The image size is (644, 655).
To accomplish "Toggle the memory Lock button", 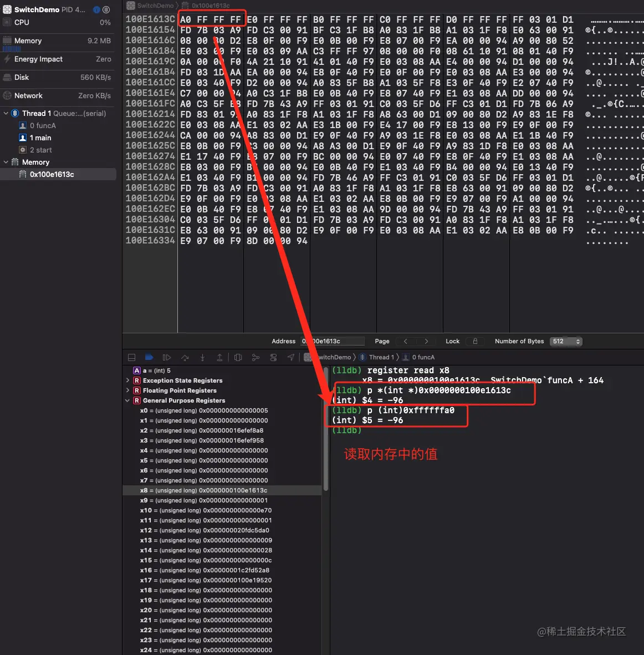I will (x=475, y=341).
